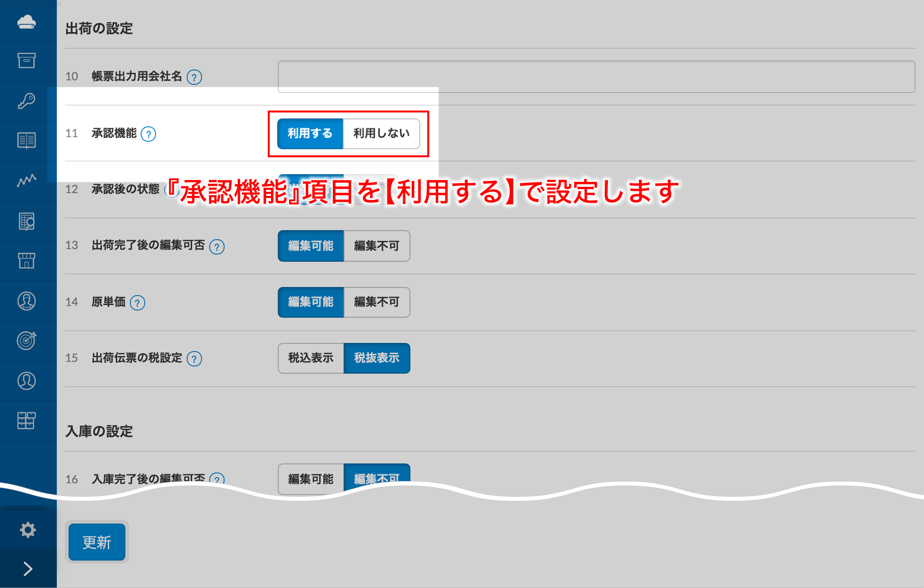The width and height of the screenshot is (924, 588).
Task: Show help for 帳票出力用会社名
Action: [x=194, y=77]
